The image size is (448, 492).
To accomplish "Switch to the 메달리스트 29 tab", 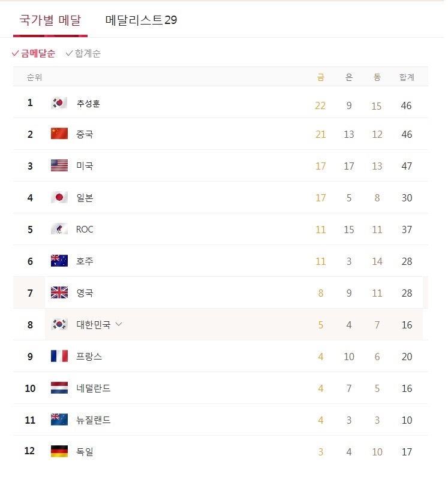I will pyautogui.click(x=142, y=20).
